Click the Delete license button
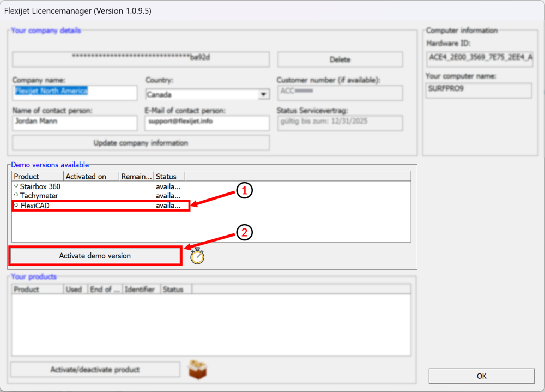This screenshot has width=545, height=392. (x=340, y=59)
